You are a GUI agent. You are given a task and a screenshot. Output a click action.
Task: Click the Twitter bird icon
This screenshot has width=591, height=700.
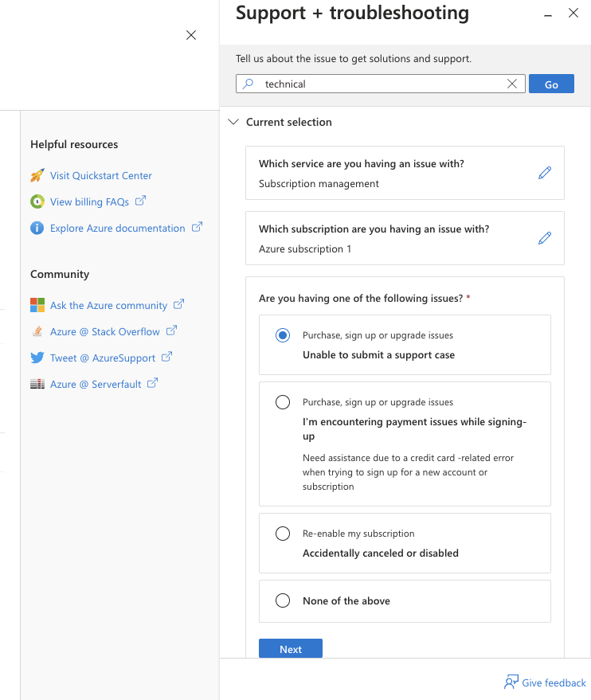(37, 358)
